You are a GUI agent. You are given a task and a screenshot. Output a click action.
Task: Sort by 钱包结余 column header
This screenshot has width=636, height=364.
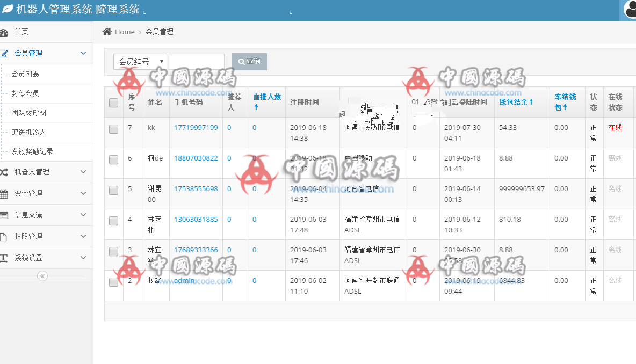[x=516, y=102]
